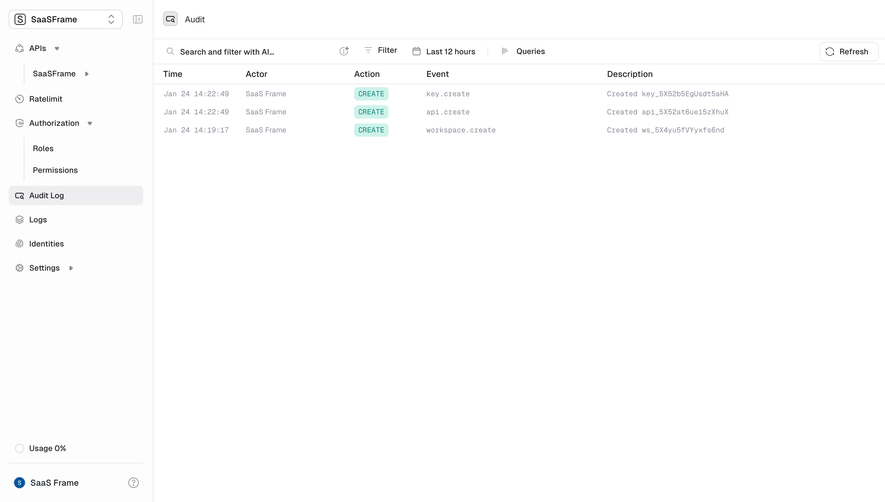Click the Queries icon
Viewport: 885px width, 502px height.
click(505, 51)
